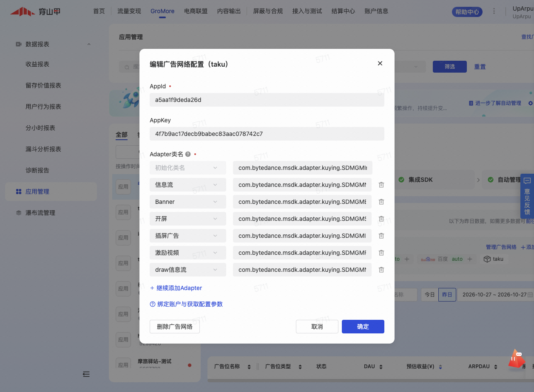Open 收益报表 in sidebar
Viewport: 534px width, 392px height.
click(x=37, y=64)
